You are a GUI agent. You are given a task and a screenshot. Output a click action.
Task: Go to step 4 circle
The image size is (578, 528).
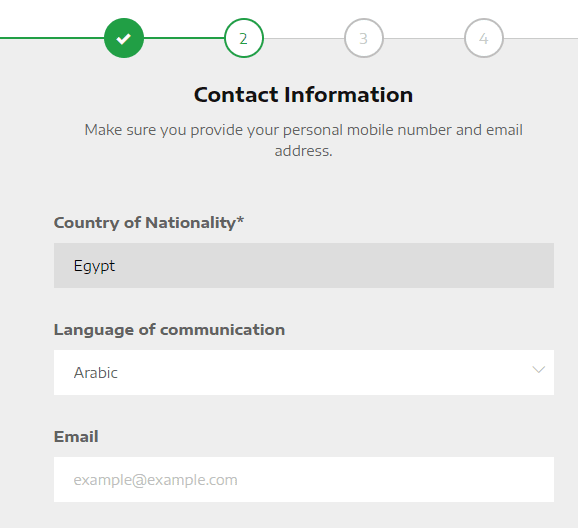(x=484, y=38)
